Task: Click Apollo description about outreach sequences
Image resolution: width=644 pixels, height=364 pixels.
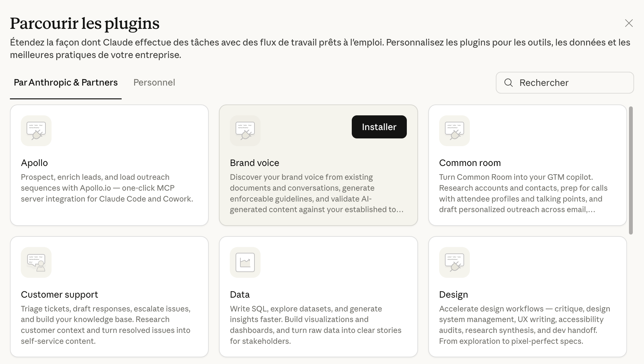Action: coord(107,188)
